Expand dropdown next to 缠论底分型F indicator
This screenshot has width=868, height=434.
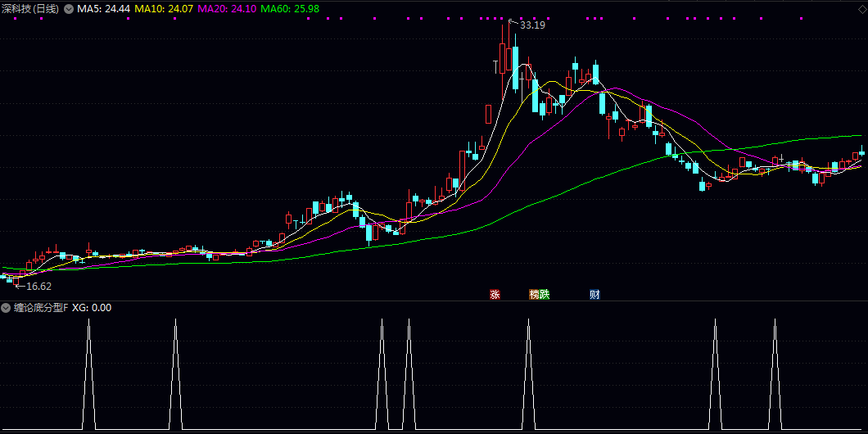(x=6, y=308)
